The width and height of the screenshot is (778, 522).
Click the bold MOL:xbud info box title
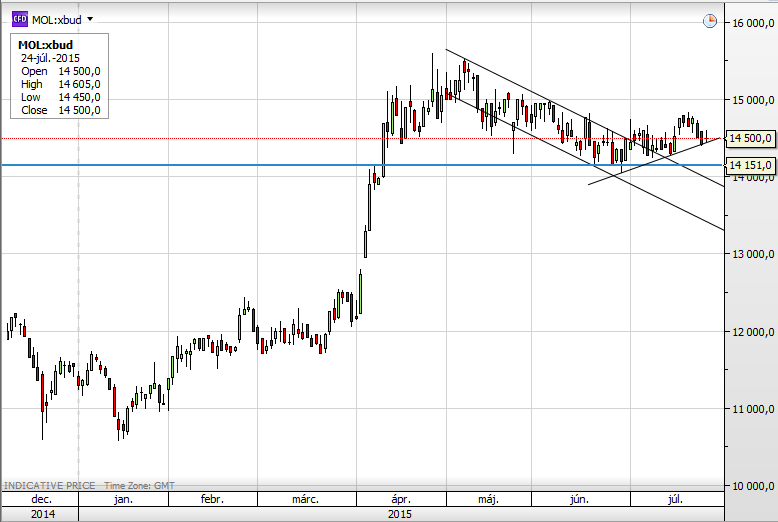point(45,45)
